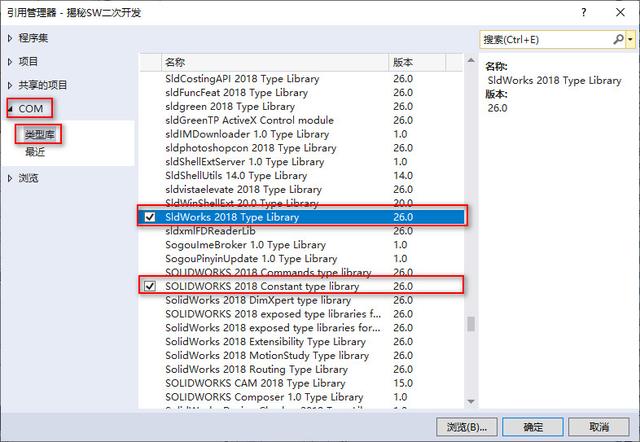640x442 pixels.
Task: Select SOLIDWORKS 2018 Commands type library row
Action: tap(301, 272)
